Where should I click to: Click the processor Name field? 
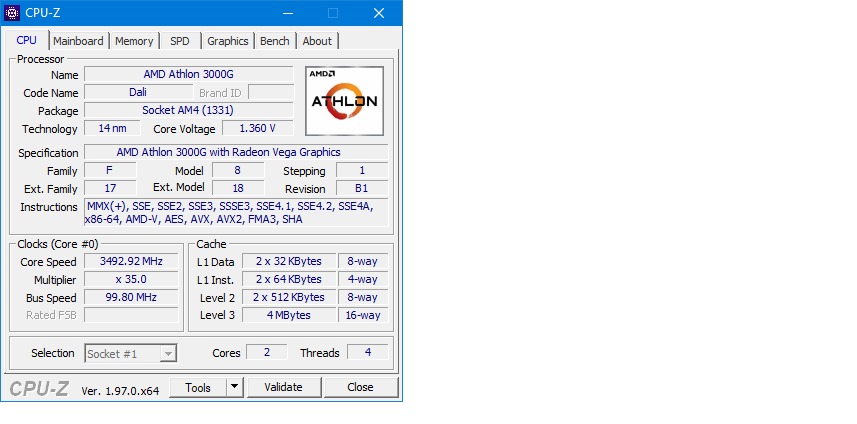(188, 75)
